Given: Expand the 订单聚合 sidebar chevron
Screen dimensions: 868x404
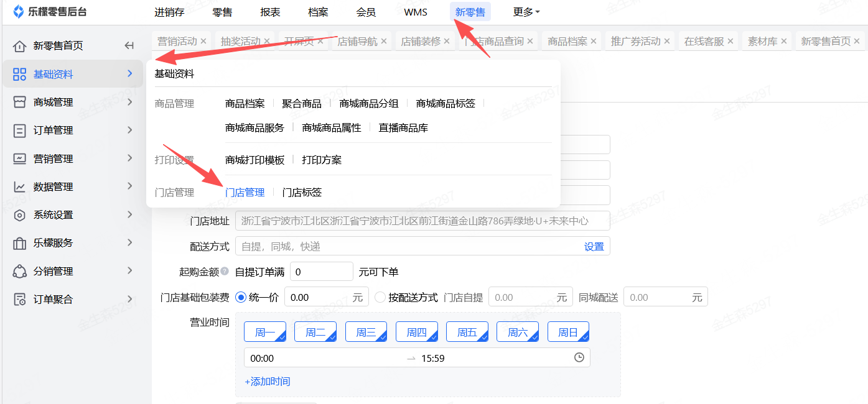Looking at the screenshot, I should pyautogui.click(x=129, y=299).
